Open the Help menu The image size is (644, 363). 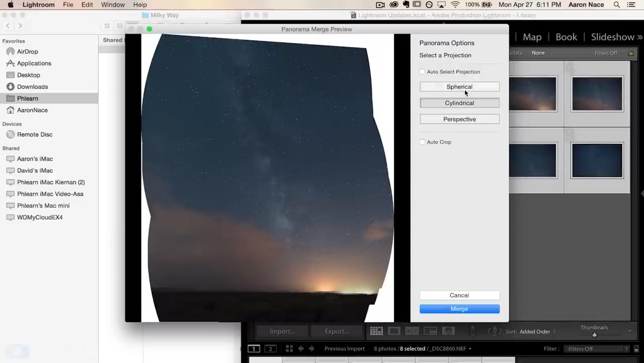pos(140,5)
